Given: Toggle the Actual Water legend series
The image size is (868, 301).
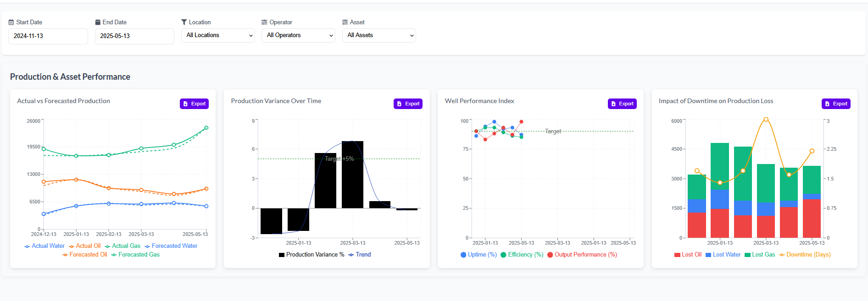Looking at the screenshot, I should (45, 246).
